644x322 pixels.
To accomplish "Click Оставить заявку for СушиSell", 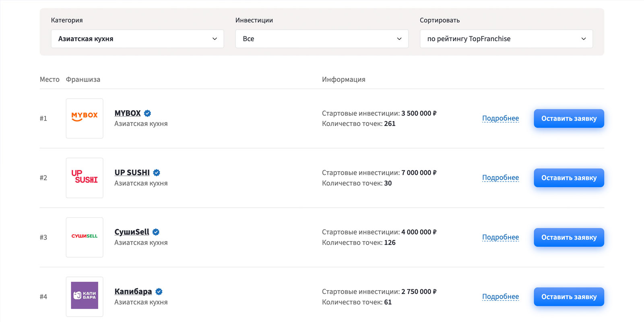I will point(569,237).
